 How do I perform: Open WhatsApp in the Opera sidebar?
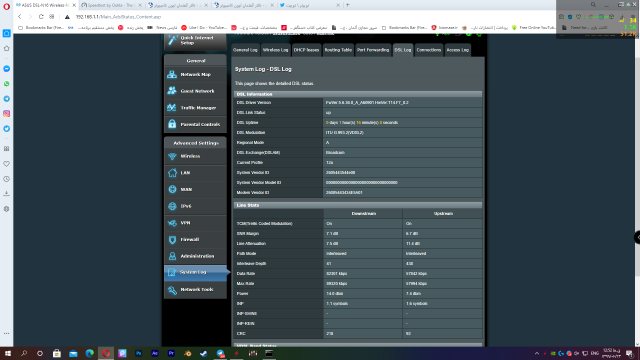pyautogui.click(x=7, y=84)
